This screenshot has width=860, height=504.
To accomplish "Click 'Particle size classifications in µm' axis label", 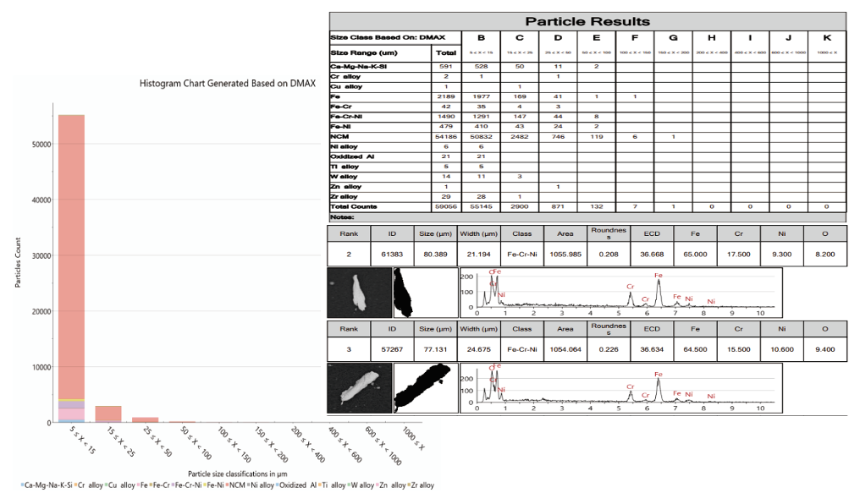I will pyautogui.click(x=238, y=474).
